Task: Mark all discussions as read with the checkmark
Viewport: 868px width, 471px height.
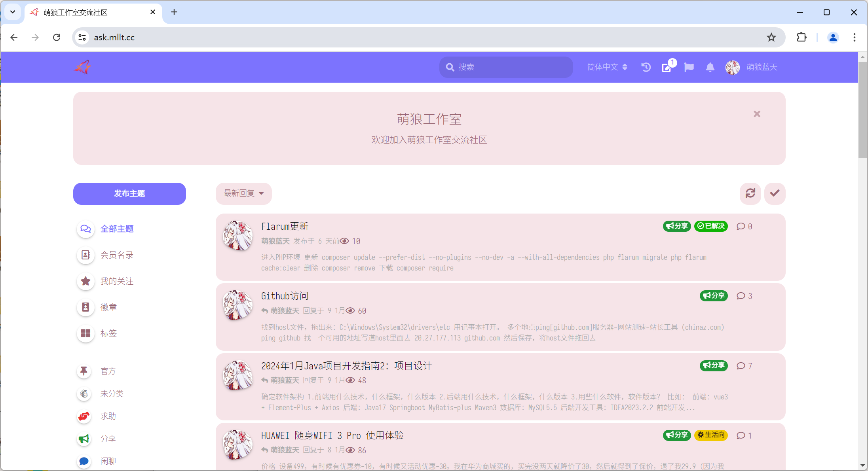Action: [x=775, y=193]
